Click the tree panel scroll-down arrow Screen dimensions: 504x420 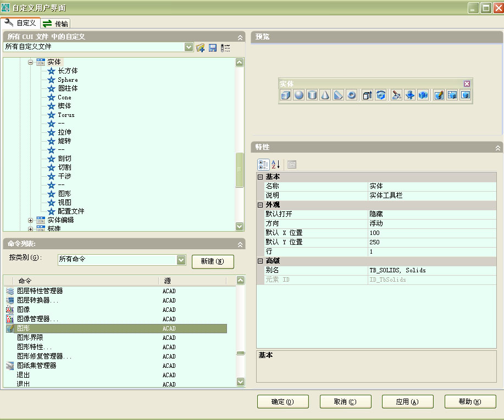(x=239, y=226)
